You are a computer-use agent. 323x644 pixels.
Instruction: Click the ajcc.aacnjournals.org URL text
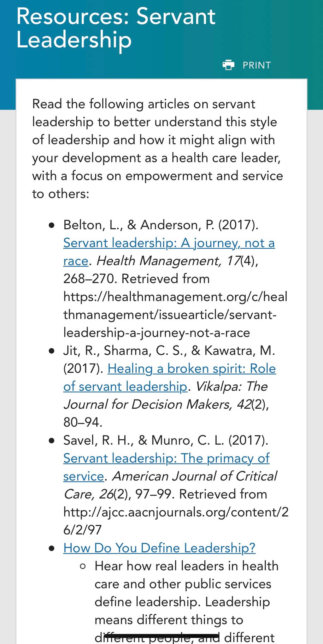coord(176,521)
